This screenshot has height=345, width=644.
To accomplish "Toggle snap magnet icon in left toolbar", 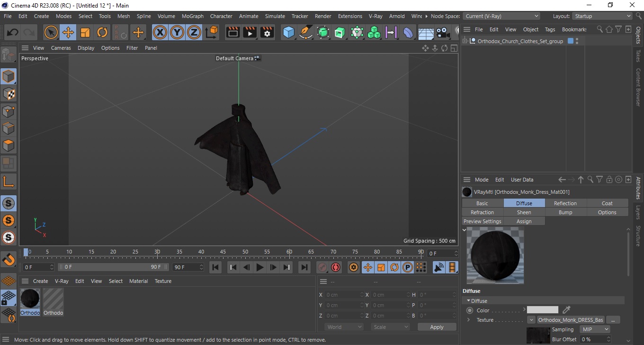I will tap(9, 260).
